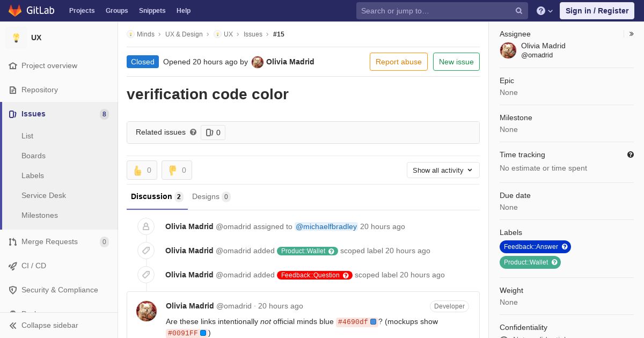Screen dimensions: 644x338
Task: Click the Feedback::Answer label in sidebar
Action: click(x=531, y=247)
